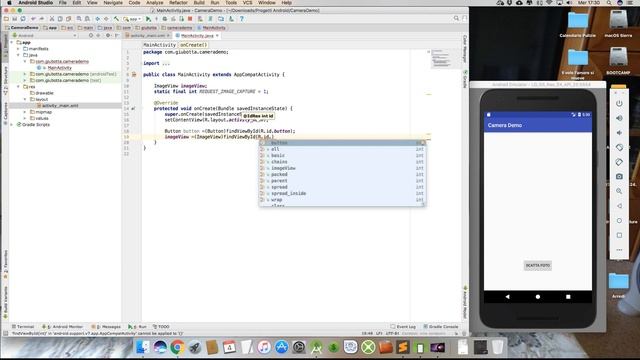This screenshot has height=360, width=640.
Task: Click the Help question mark toolbar icon
Action: [x=242, y=19]
